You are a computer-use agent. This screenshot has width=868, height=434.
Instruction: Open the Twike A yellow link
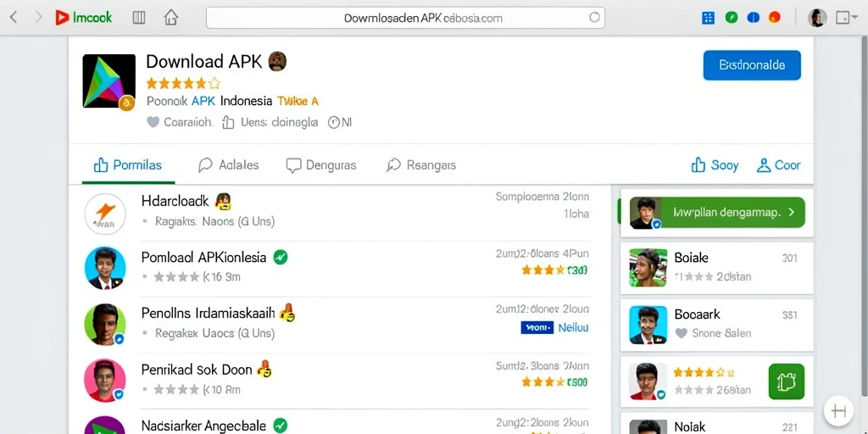pyautogui.click(x=298, y=102)
